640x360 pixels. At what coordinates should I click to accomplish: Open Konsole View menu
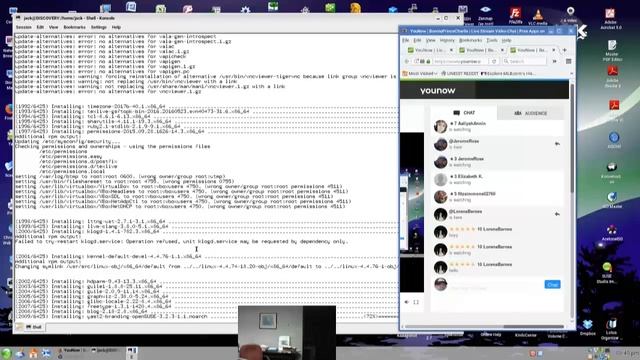point(53,27)
